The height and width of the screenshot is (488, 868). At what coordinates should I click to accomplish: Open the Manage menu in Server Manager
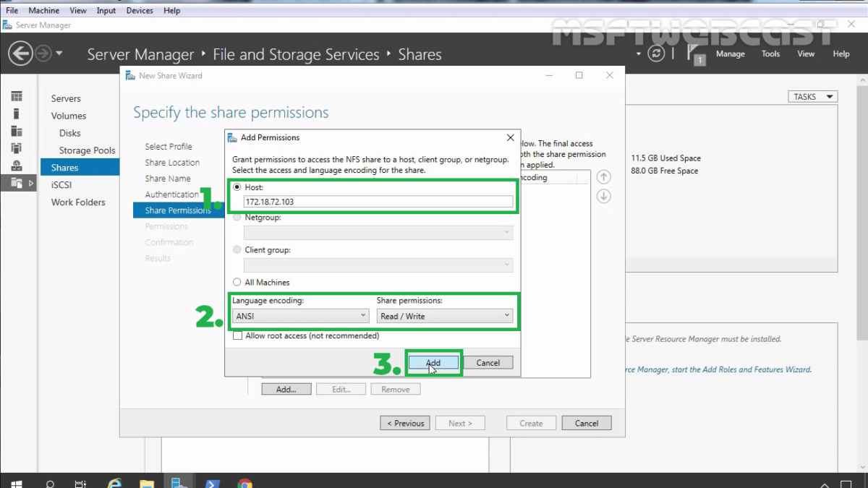731,53
